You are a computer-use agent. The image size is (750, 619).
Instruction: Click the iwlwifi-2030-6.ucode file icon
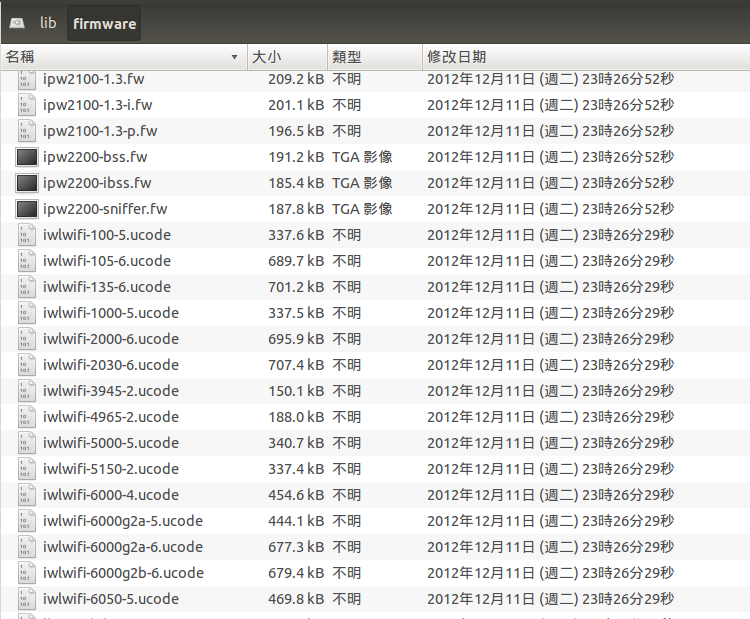tap(26, 365)
